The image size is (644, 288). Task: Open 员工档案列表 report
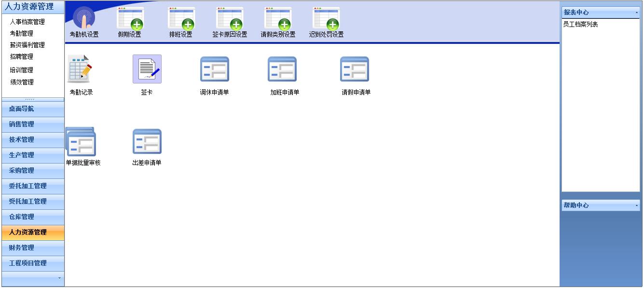tap(581, 24)
